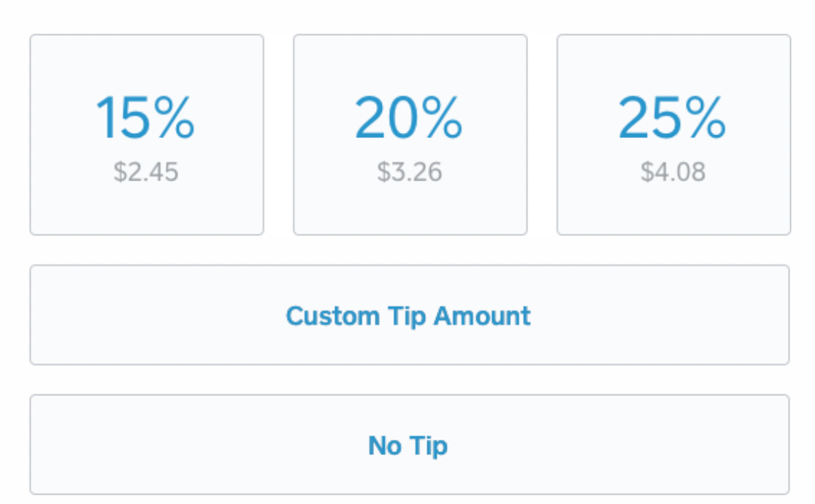Tap the $4.08 tip amount
815x504 pixels.
tap(673, 172)
